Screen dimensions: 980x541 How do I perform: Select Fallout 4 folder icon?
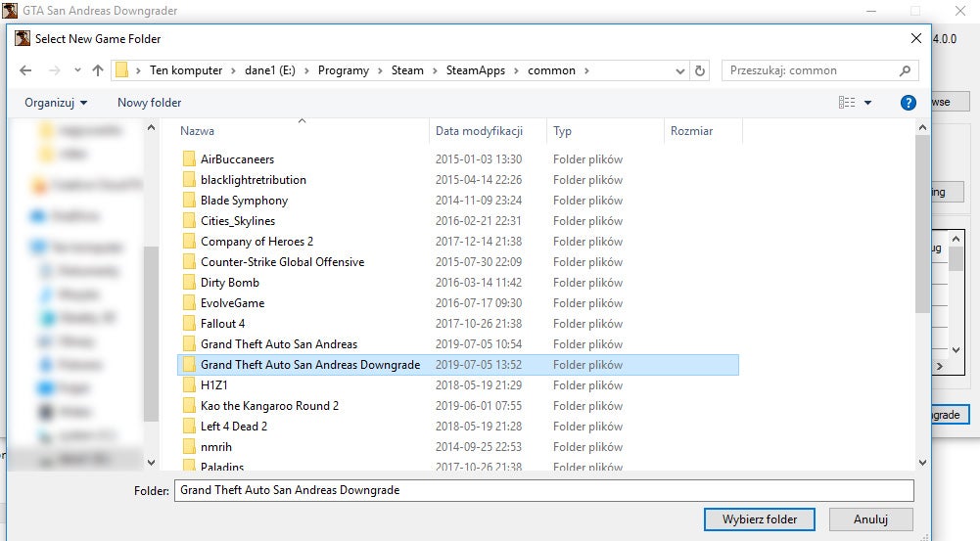(x=189, y=324)
